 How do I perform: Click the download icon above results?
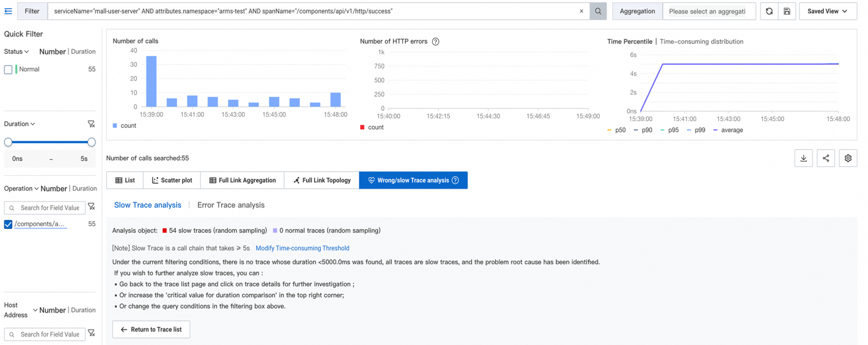[803, 158]
